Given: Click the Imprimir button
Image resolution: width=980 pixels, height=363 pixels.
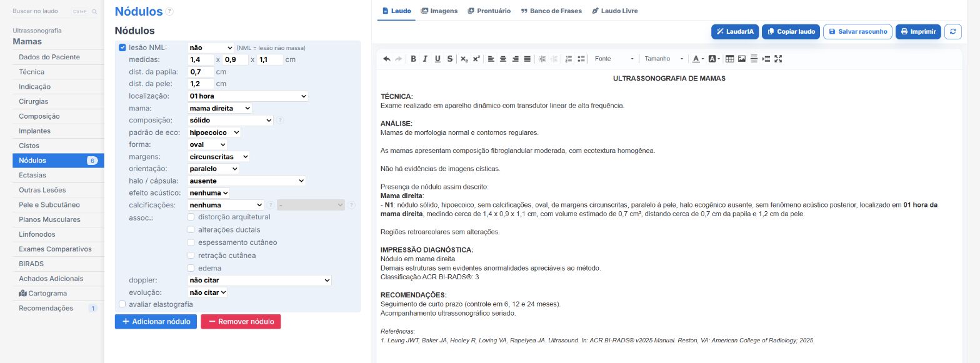Looking at the screenshot, I should pyautogui.click(x=918, y=32).
